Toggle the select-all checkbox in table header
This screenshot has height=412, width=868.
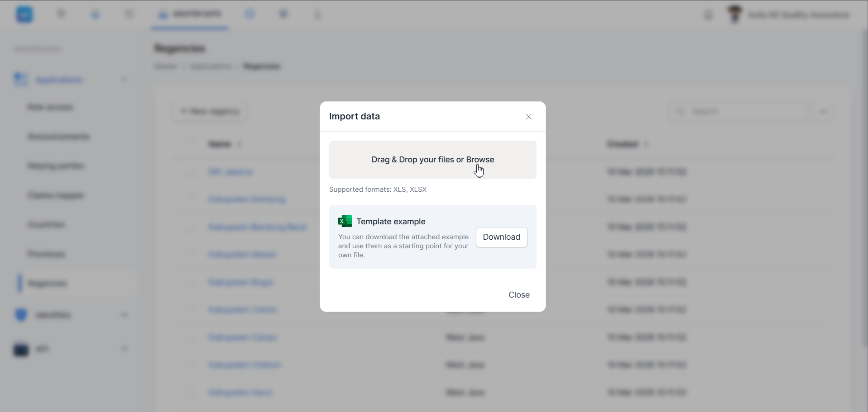pos(190,144)
